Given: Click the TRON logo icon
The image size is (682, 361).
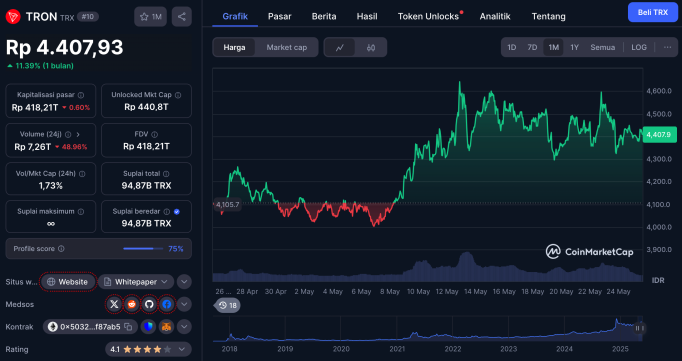Looking at the screenshot, I should click(x=13, y=17).
